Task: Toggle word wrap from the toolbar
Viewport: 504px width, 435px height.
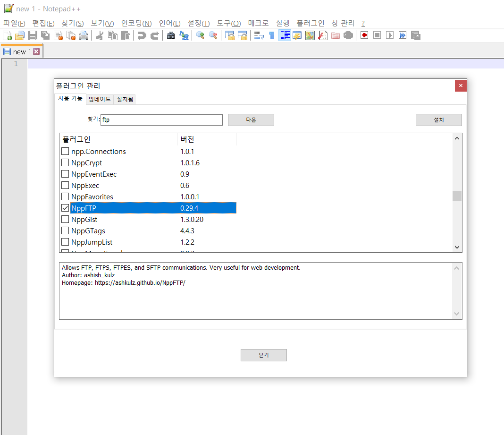Action: tap(259, 35)
